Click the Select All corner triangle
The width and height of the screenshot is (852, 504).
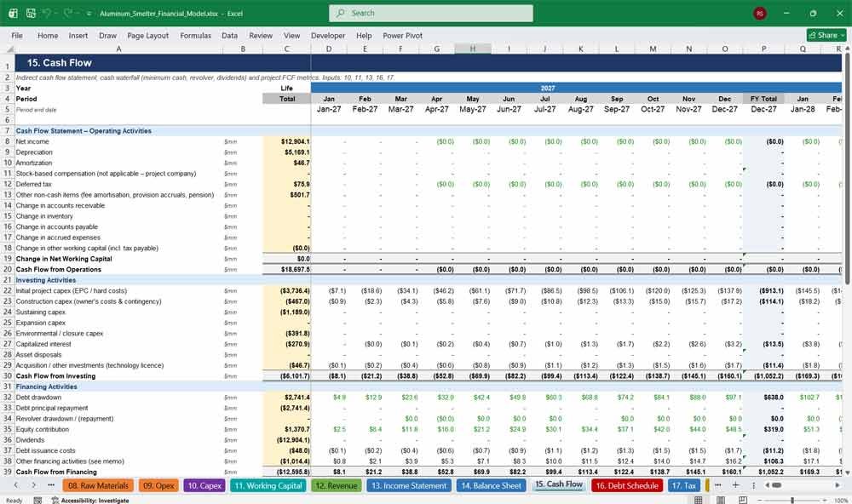[8, 49]
